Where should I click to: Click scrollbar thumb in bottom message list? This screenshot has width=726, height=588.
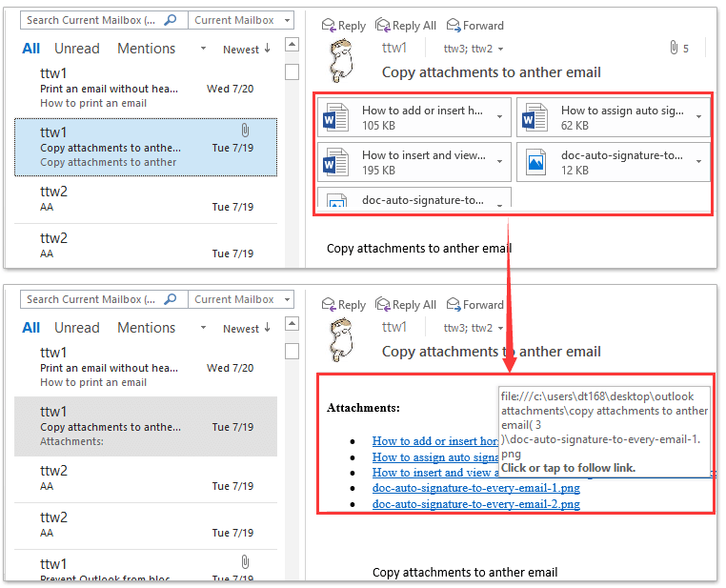(x=292, y=351)
